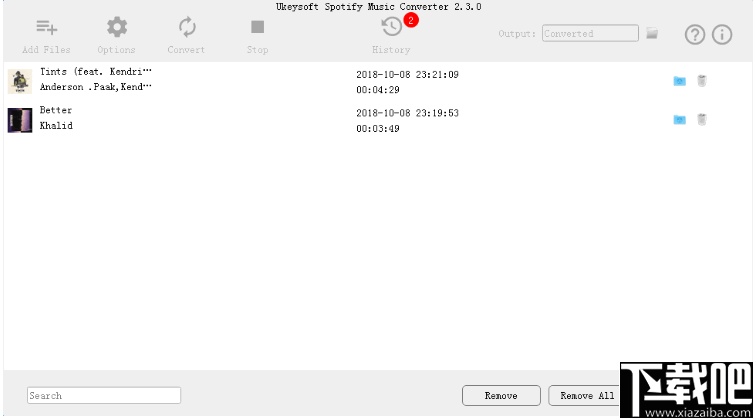Viewport: 755px width, 418px height.
Task: Click the red History badge showing 2
Action: (x=411, y=20)
